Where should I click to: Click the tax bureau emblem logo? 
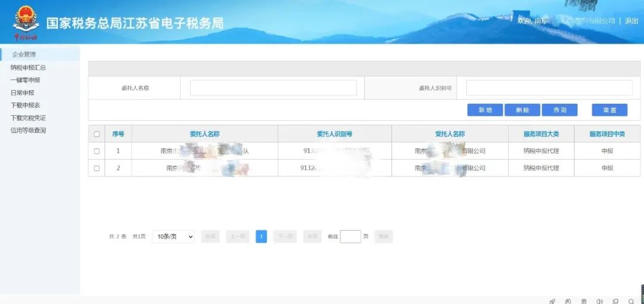(26, 21)
